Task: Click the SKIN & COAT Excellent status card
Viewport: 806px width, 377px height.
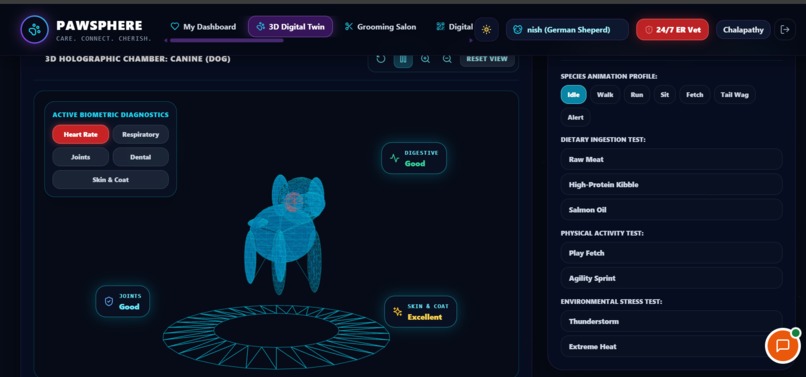Action: (x=420, y=312)
